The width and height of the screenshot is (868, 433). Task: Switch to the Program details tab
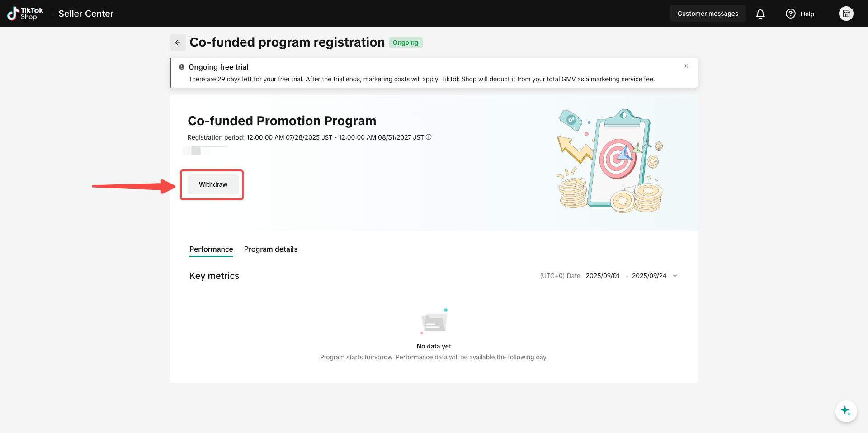(x=270, y=249)
